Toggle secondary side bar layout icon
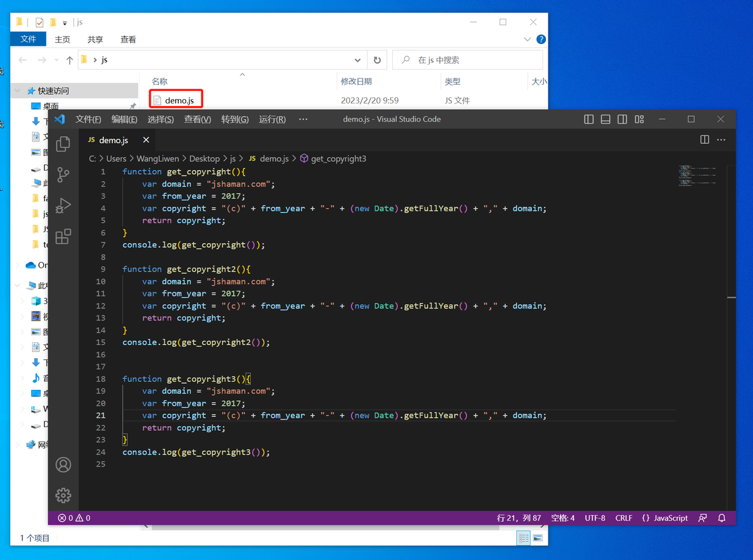Viewport: 753px width, 560px height. pyautogui.click(x=622, y=119)
